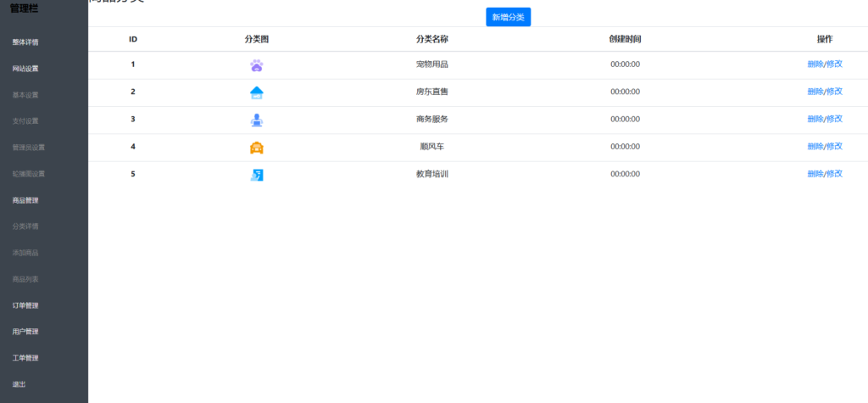Go to 添加商品 in the sidebar
This screenshot has width=868, height=403.
25,253
